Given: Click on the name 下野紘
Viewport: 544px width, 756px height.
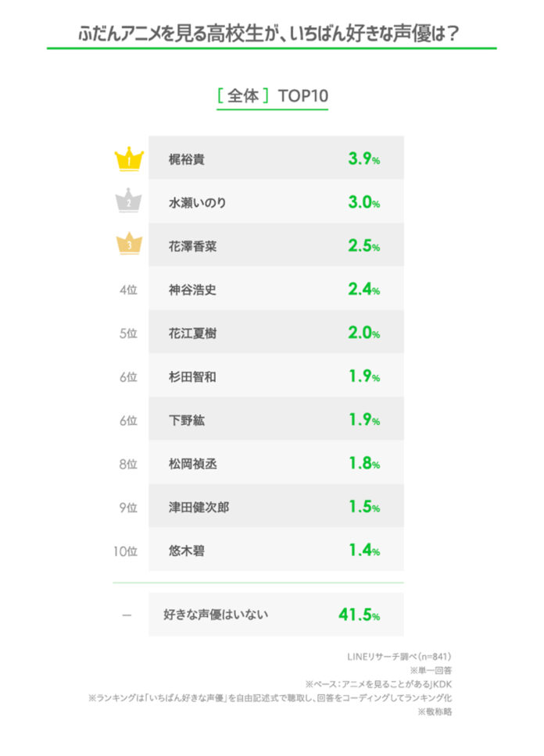Looking at the screenshot, I should (x=187, y=420).
